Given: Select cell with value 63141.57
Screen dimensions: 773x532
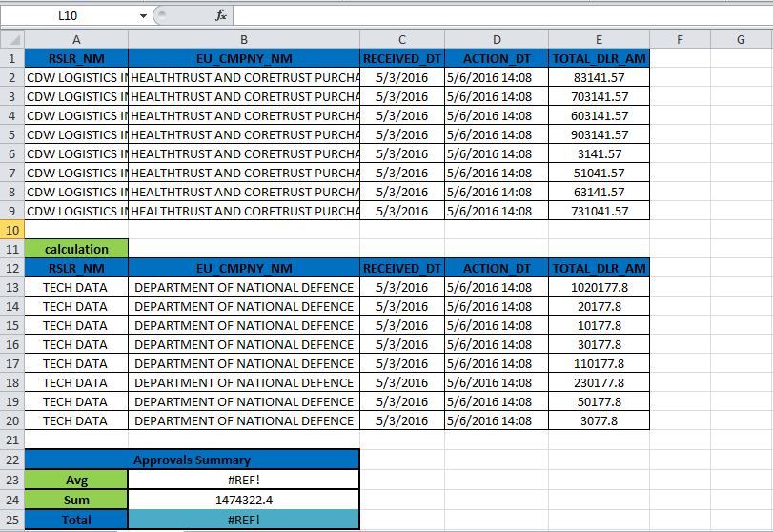Looking at the screenshot, I should 599,193.
